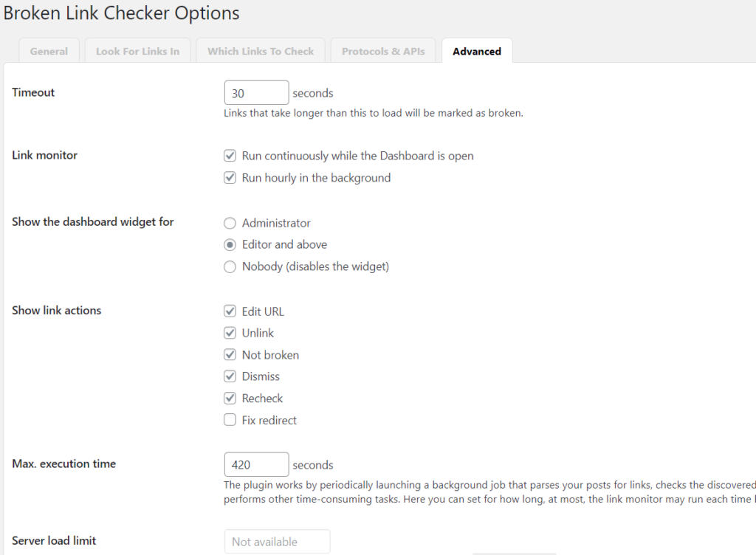Image resolution: width=756 pixels, height=555 pixels.
Task: Click the Advanced tab
Action: [477, 51]
